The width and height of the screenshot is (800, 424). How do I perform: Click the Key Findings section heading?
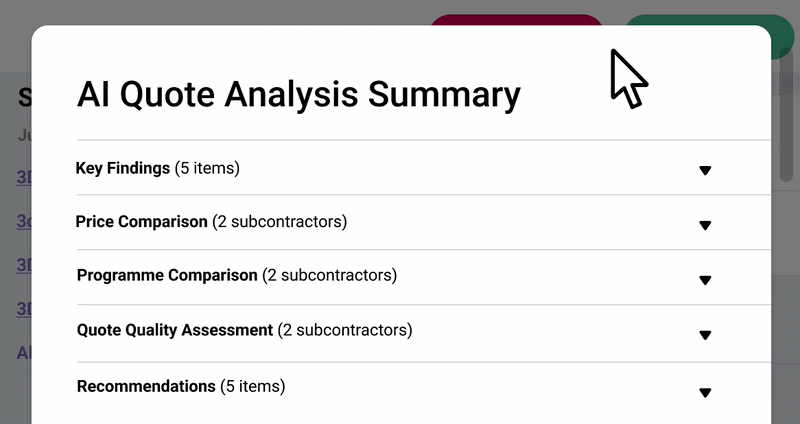(x=123, y=168)
